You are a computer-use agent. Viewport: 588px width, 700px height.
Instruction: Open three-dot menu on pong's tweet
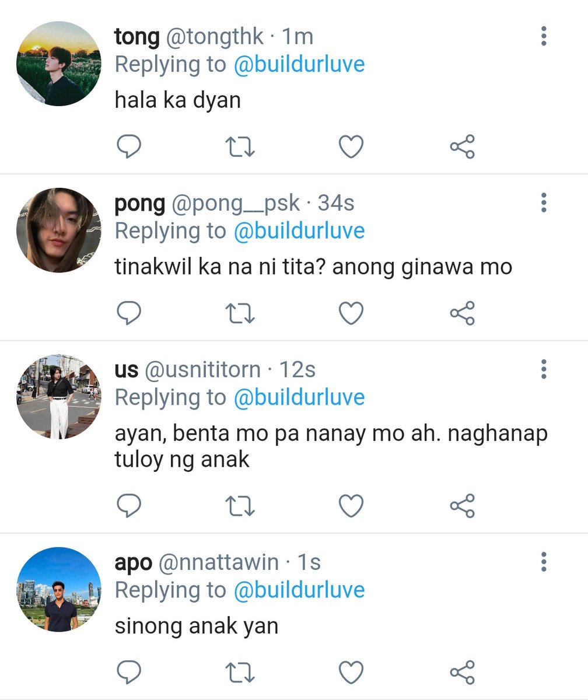544,202
